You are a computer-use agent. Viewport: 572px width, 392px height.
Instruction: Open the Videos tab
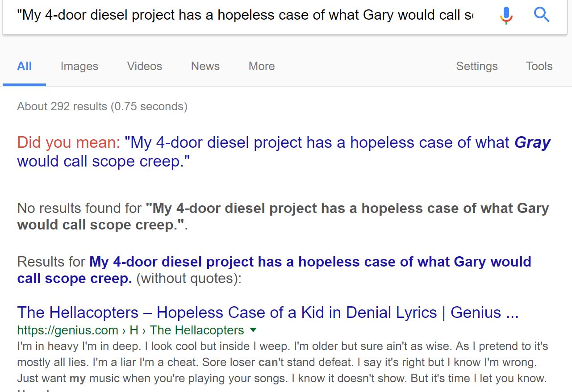(144, 67)
